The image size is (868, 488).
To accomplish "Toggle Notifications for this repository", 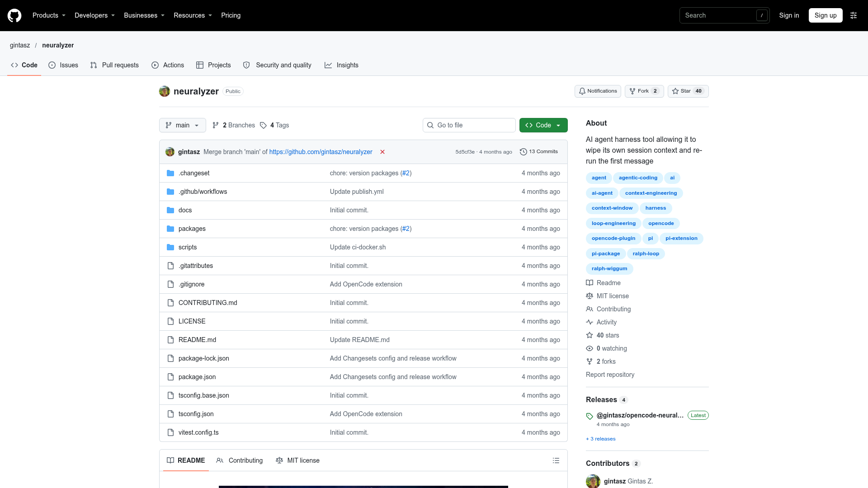I will pos(598,91).
